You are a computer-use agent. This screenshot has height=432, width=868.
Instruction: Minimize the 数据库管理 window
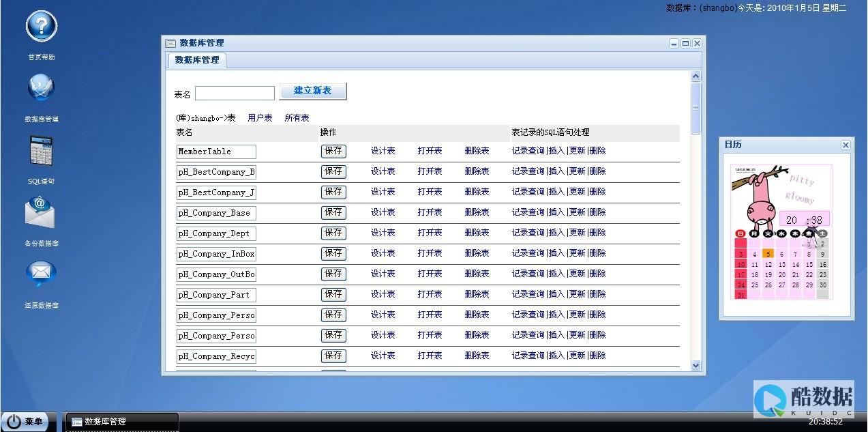click(674, 43)
